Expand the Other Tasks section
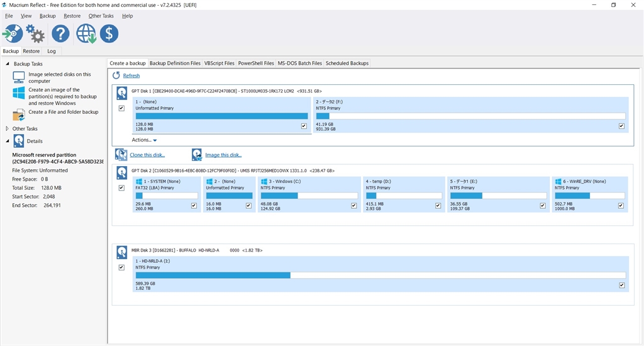Viewport: 644px width, 346px height. [7, 128]
